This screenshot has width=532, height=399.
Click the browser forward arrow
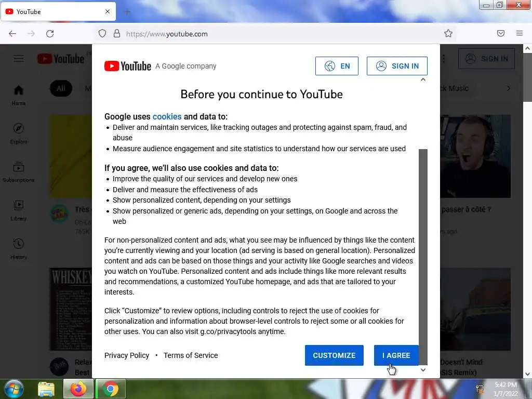[x=31, y=34]
